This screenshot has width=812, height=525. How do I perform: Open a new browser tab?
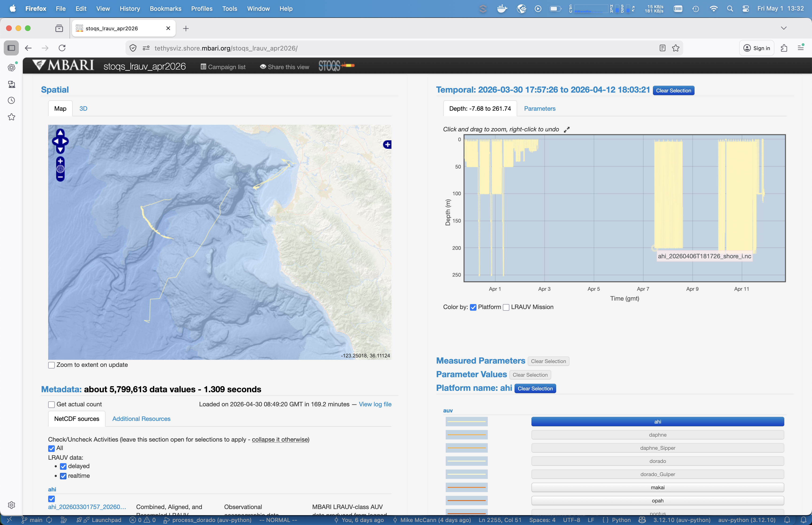pos(186,28)
